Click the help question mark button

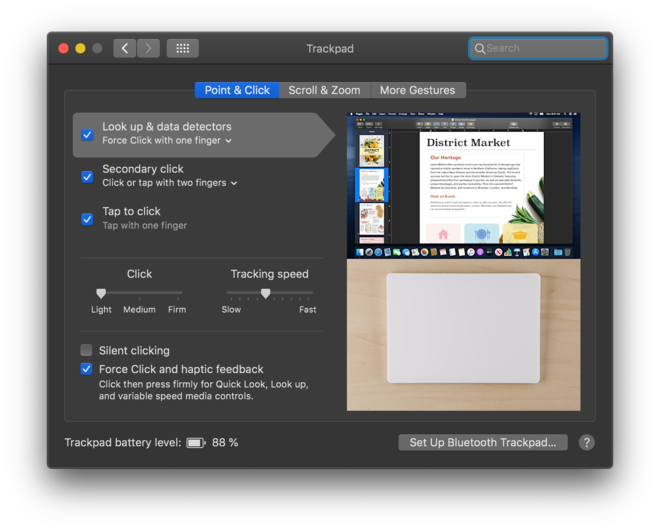[586, 442]
